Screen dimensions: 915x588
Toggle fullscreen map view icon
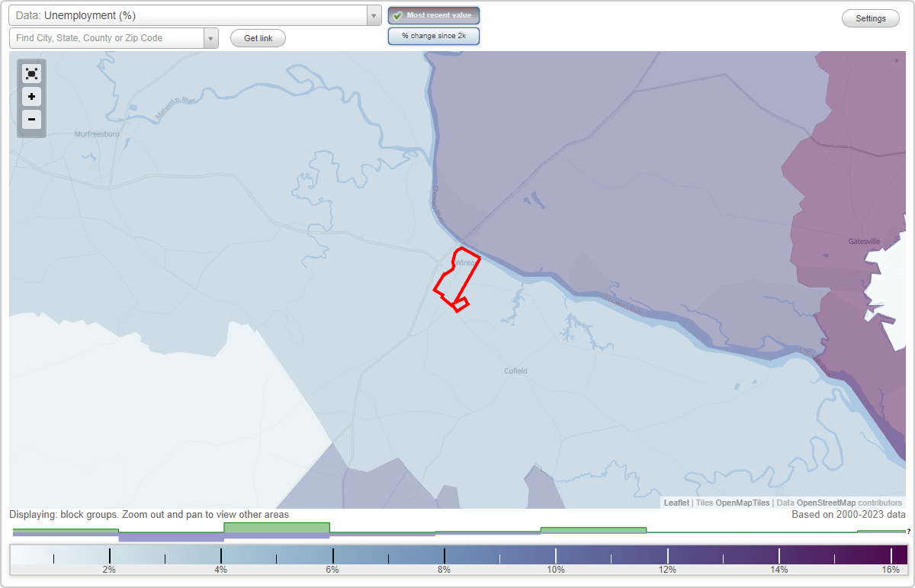(31, 74)
